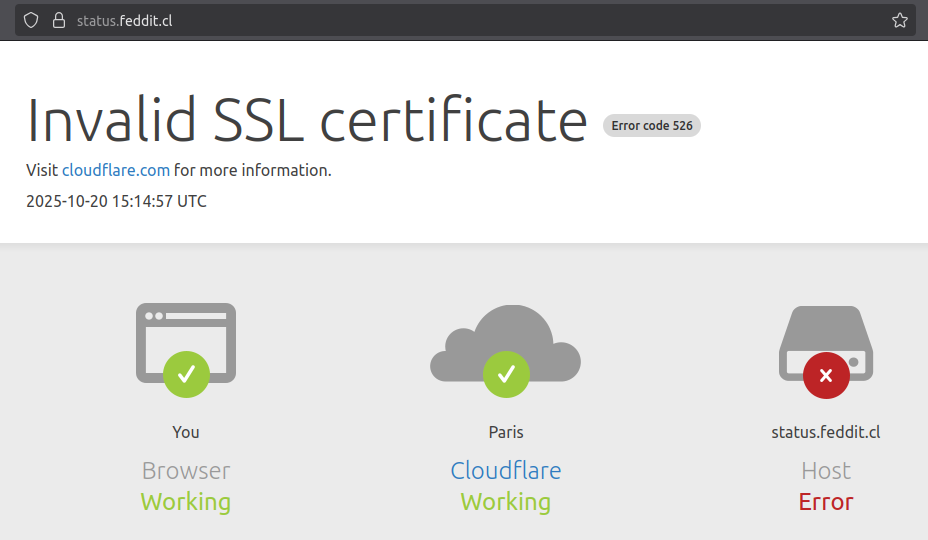Click the red Error status under Host
The image size is (928, 540).
click(x=826, y=502)
